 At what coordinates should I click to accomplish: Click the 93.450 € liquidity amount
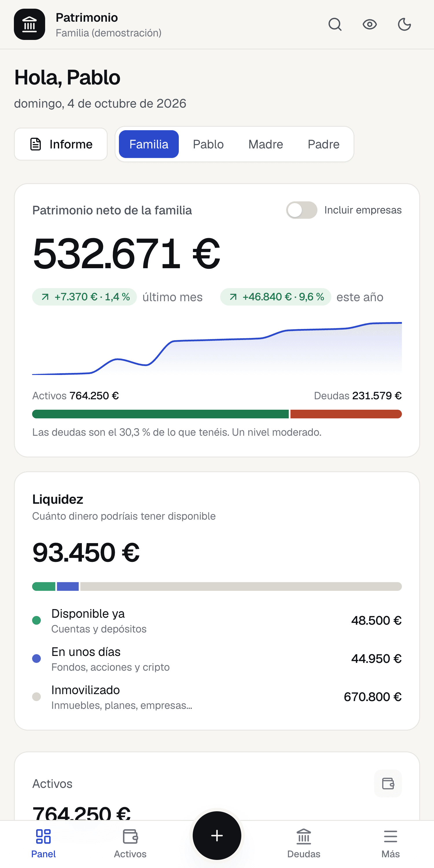86,553
